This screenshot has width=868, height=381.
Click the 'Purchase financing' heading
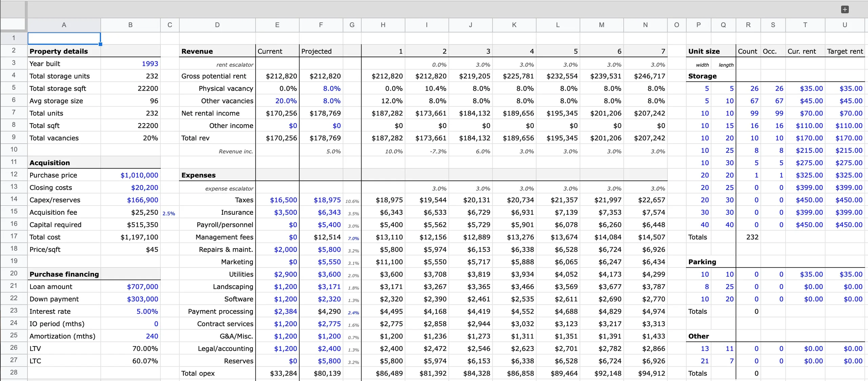point(64,274)
